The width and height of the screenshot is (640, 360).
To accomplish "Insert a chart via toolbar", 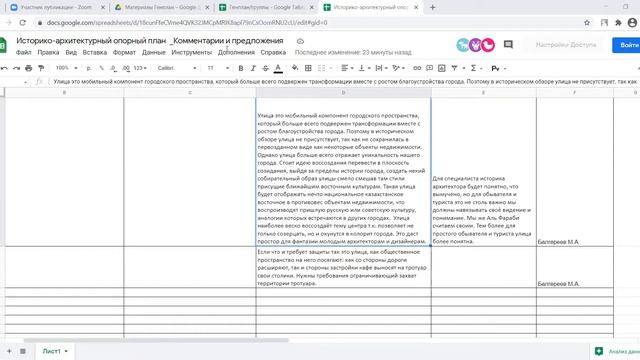I will pyautogui.click(x=442, y=68).
